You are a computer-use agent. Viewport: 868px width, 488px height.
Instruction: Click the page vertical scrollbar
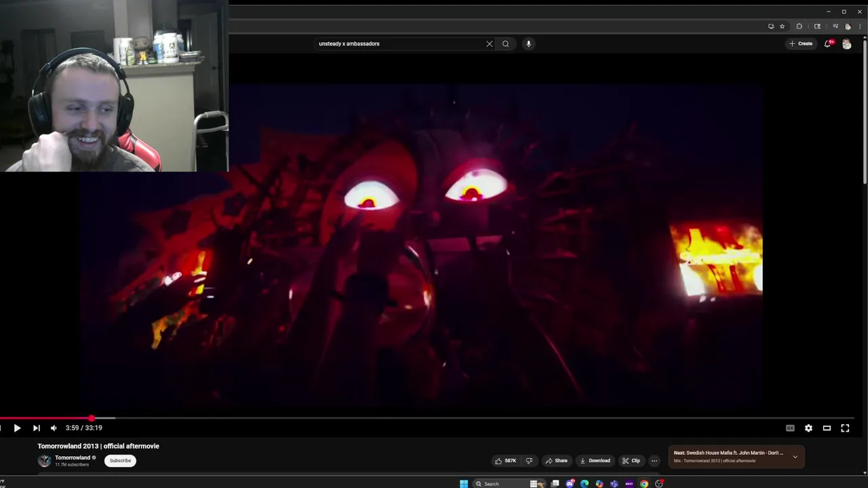[x=865, y=112]
